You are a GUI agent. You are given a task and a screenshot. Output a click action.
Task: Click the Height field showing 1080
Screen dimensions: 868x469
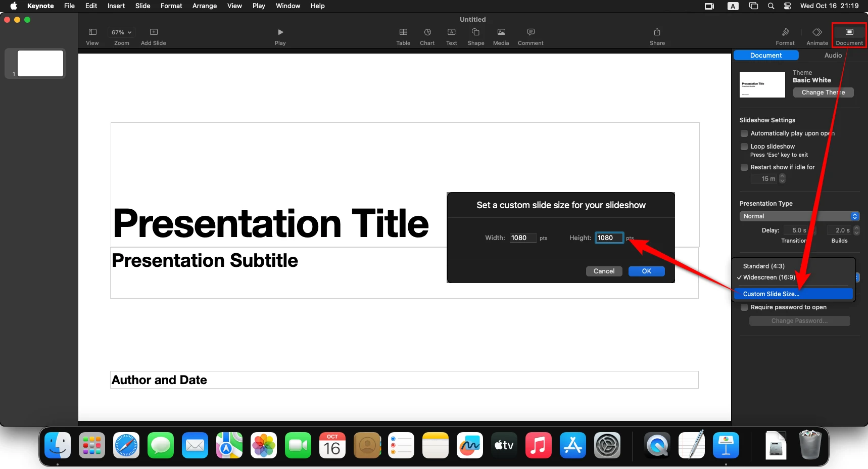(x=609, y=238)
